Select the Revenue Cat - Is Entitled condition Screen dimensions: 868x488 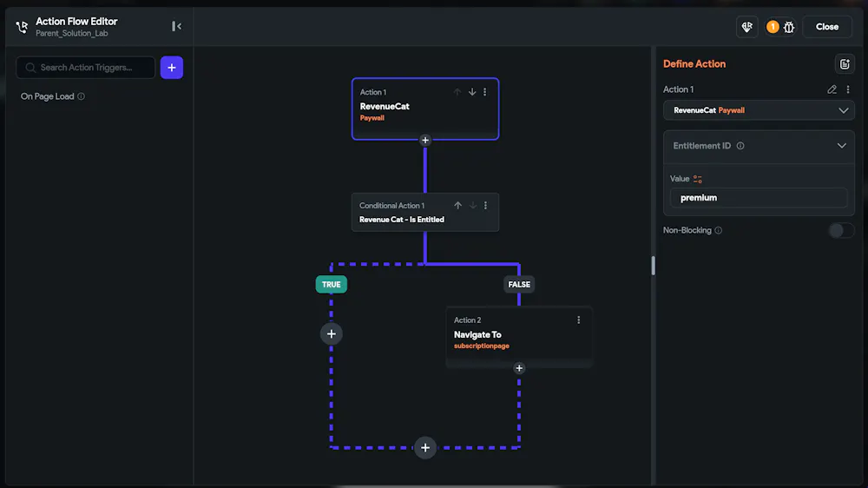coord(425,212)
